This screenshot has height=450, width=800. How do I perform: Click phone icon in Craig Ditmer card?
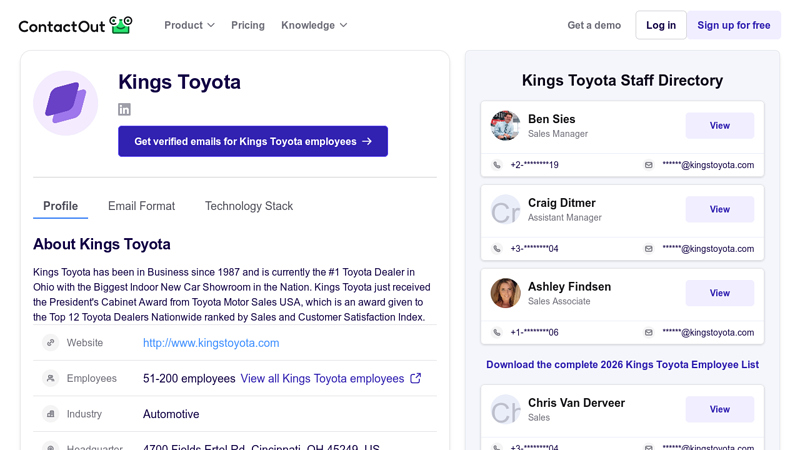497,248
